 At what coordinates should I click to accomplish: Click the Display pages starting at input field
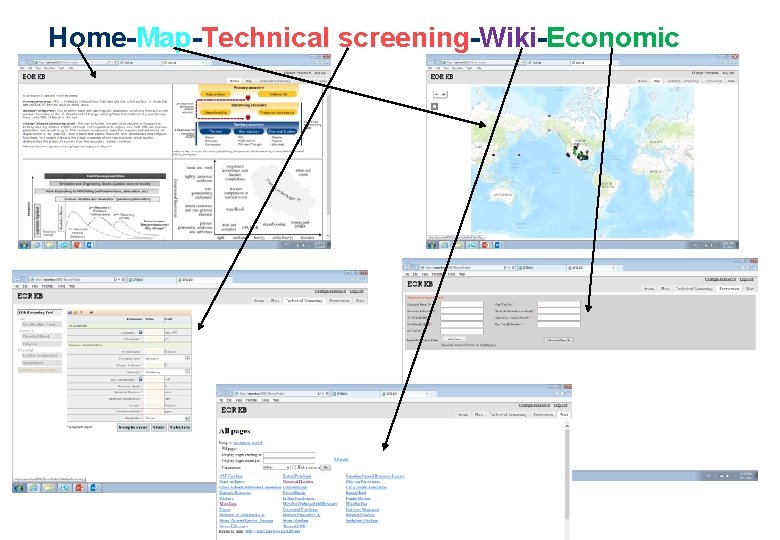[x=289, y=455]
